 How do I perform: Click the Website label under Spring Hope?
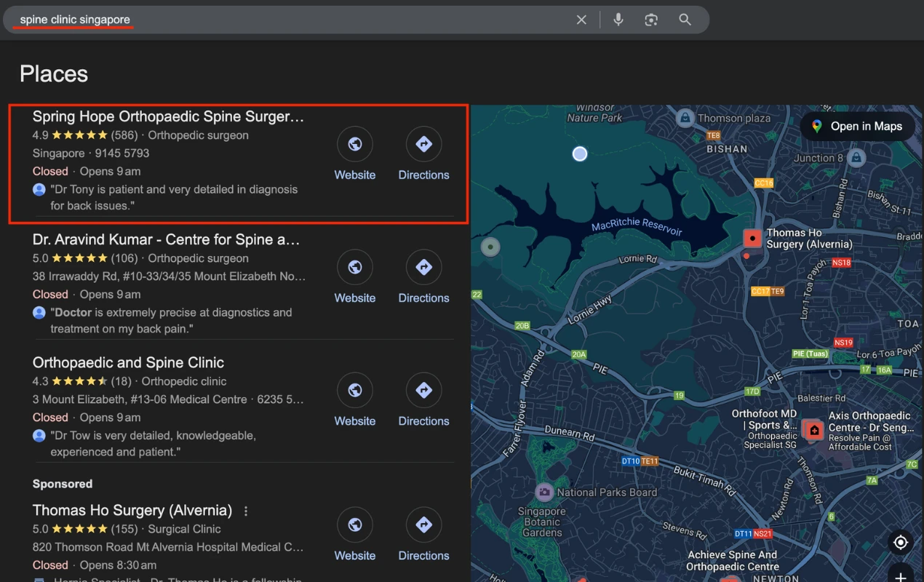(355, 175)
